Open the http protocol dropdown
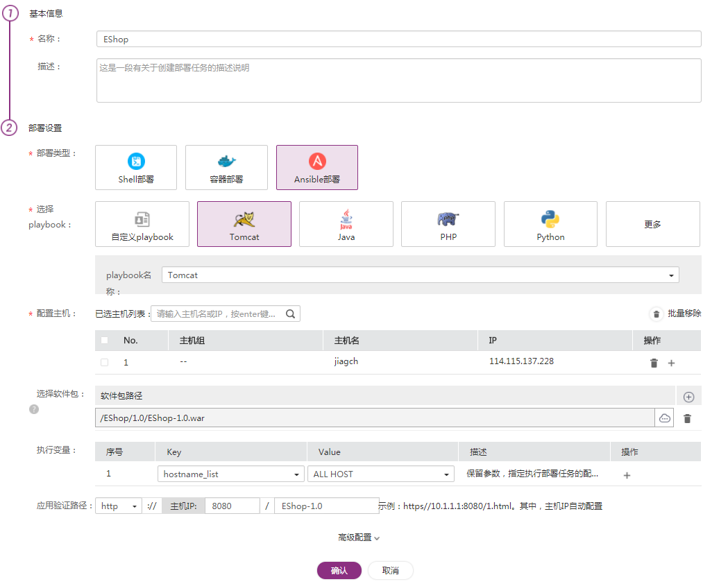This screenshot has height=584, width=728. (119, 506)
